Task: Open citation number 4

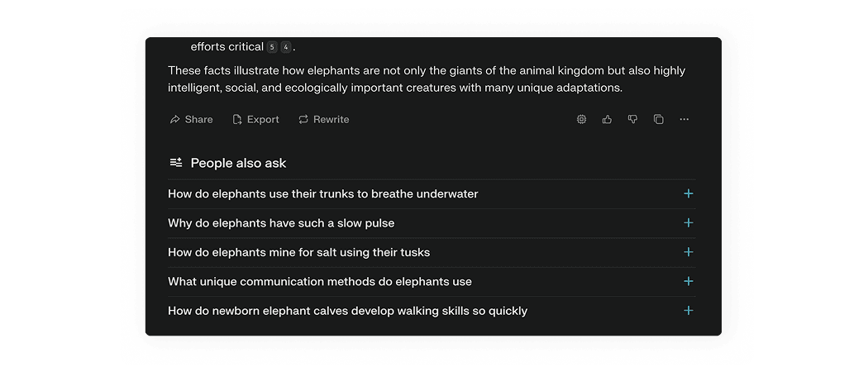Action: [286, 47]
